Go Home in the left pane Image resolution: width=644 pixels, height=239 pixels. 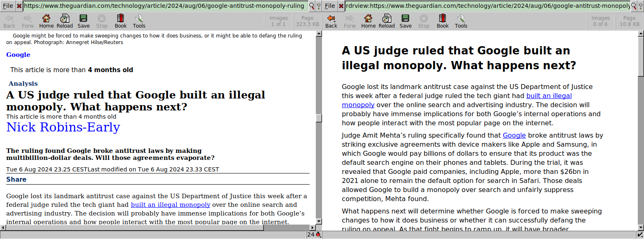coord(46,21)
